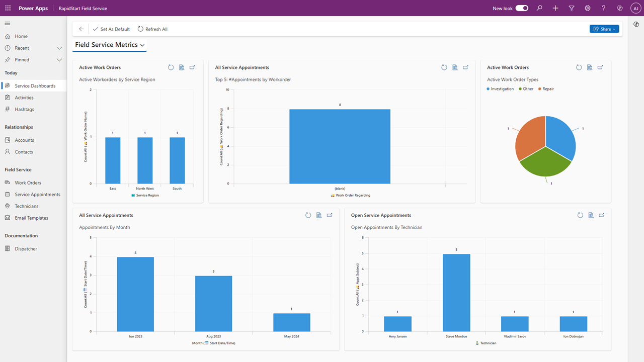The width and height of the screenshot is (644, 362).
Task: Open the app launcher waffle icon
Action: pos(8,8)
